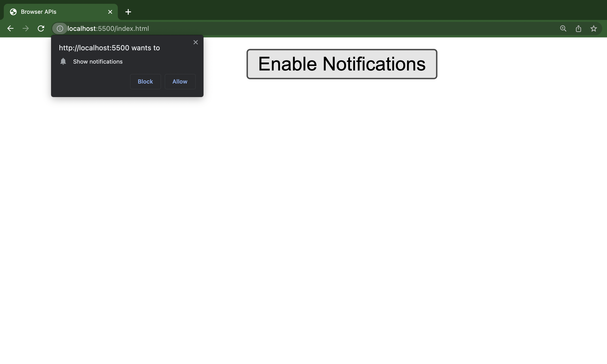The image size is (607, 364).
Task: Allow notifications in the permission prompt
Action: point(180,81)
